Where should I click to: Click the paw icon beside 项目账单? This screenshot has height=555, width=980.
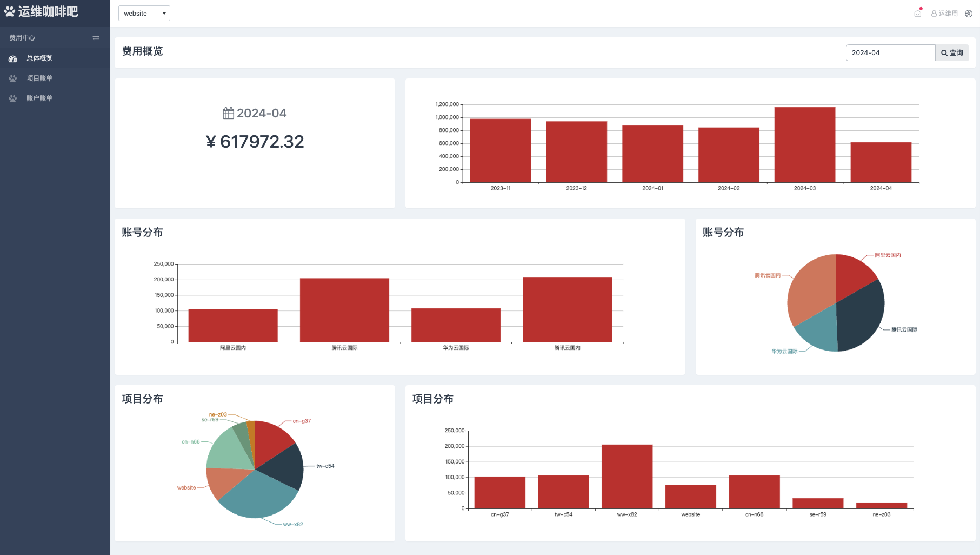point(13,78)
